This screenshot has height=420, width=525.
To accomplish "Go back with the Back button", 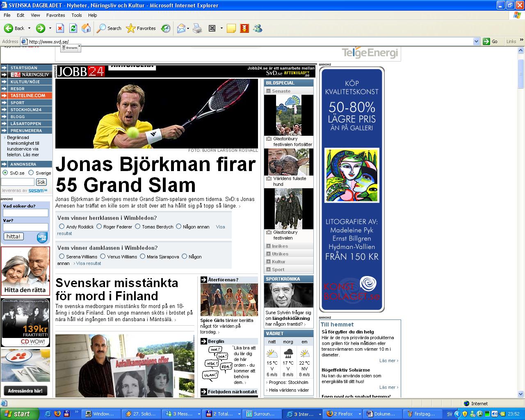I will 14,28.
